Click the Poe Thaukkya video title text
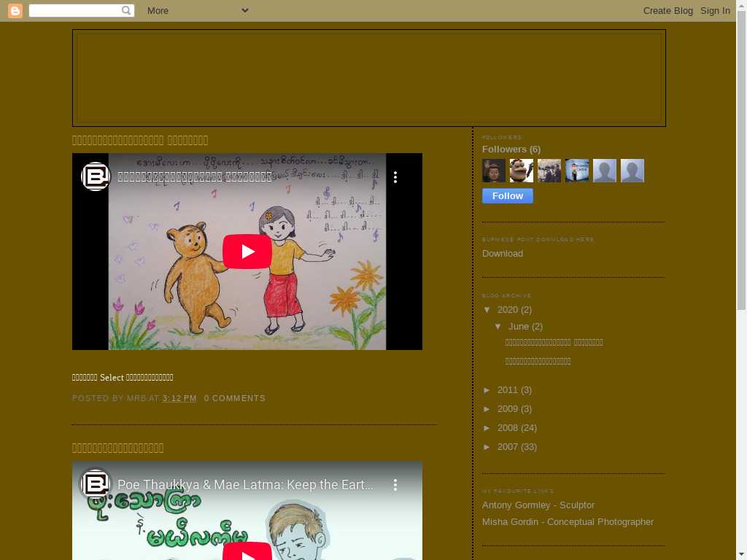 pos(245,485)
